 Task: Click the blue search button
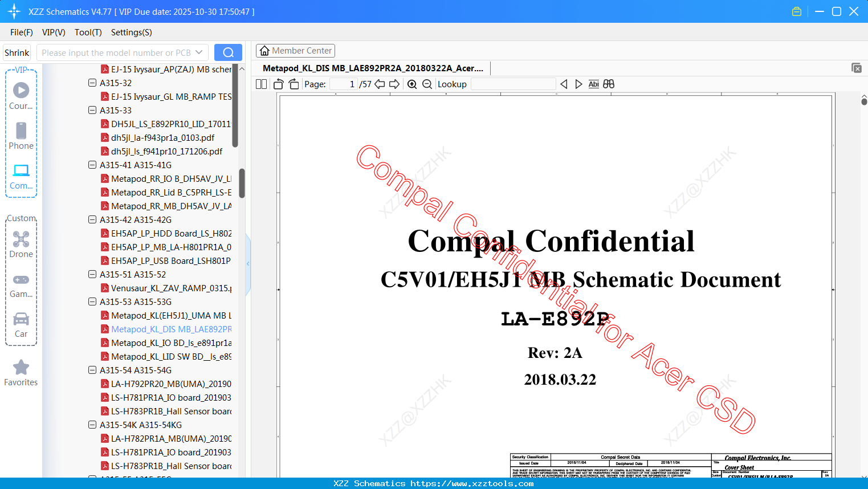point(228,52)
